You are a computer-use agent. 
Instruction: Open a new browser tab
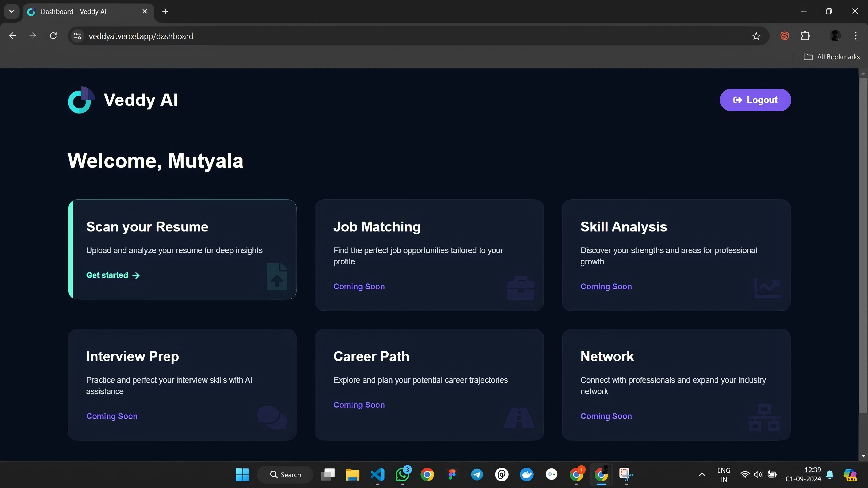[x=165, y=12]
